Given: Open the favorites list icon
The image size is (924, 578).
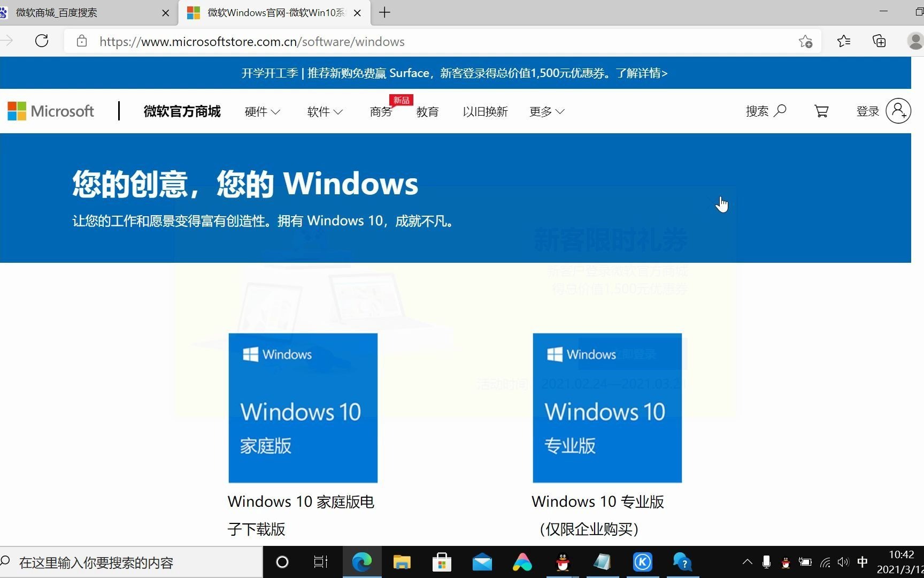Looking at the screenshot, I should point(844,41).
